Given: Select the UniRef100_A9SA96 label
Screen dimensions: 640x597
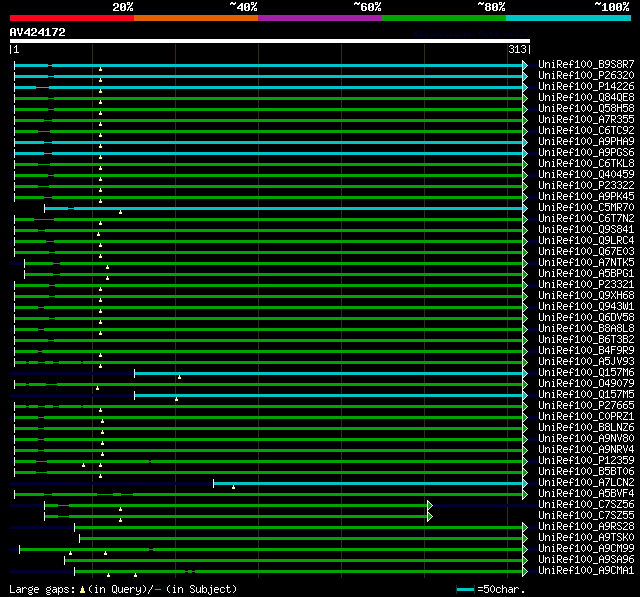Looking at the screenshot, I should coord(586,560).
